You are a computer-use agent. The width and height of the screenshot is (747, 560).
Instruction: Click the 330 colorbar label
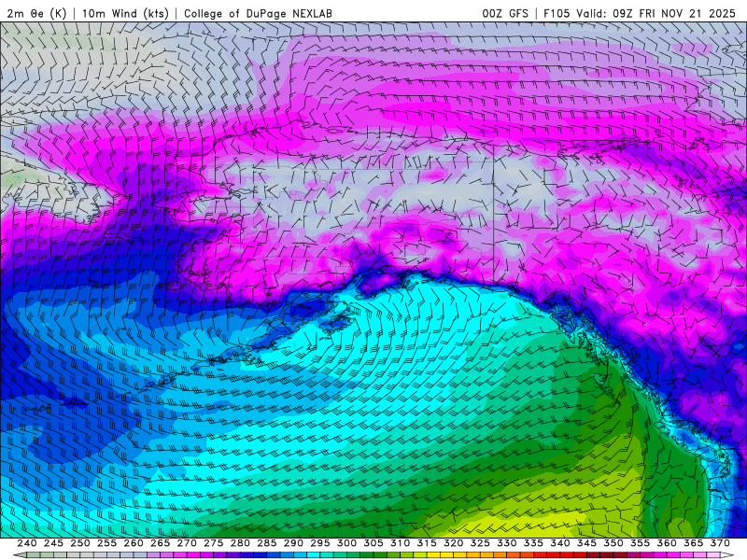[506, 543]
